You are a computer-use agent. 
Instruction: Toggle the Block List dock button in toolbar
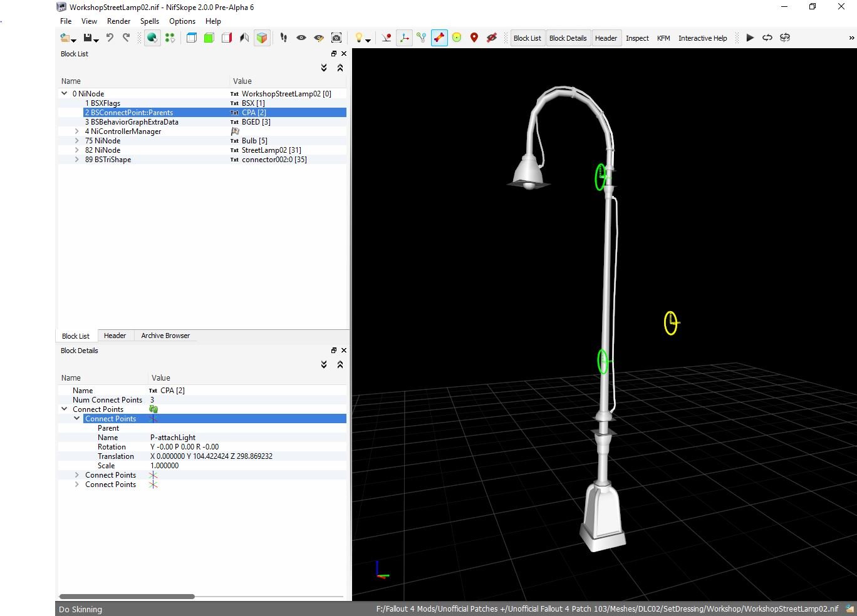[x=527, y=38]
